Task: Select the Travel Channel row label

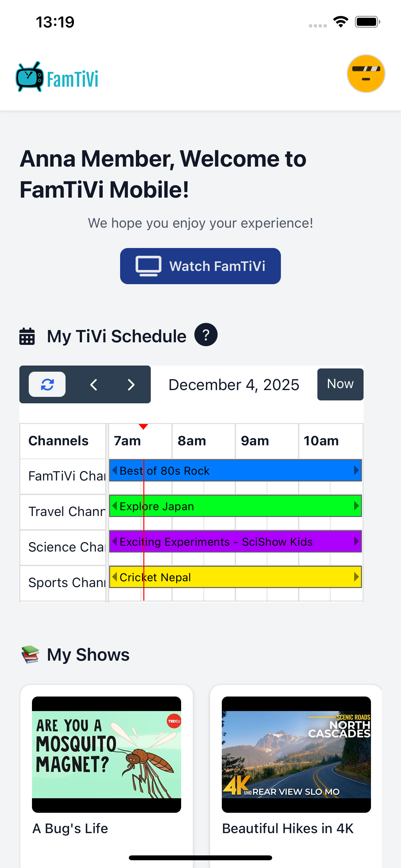Action: pos(63,512)
